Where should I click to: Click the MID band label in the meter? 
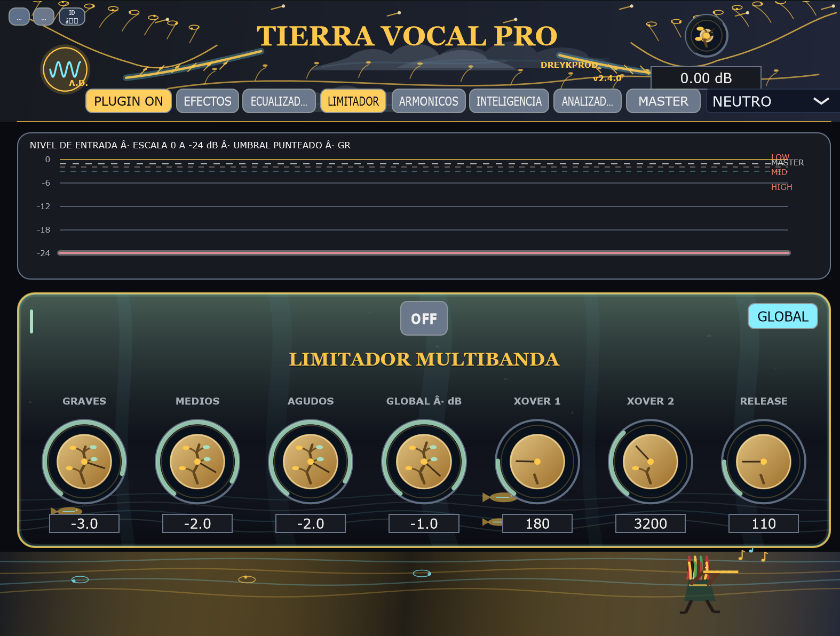coord(779,172)
